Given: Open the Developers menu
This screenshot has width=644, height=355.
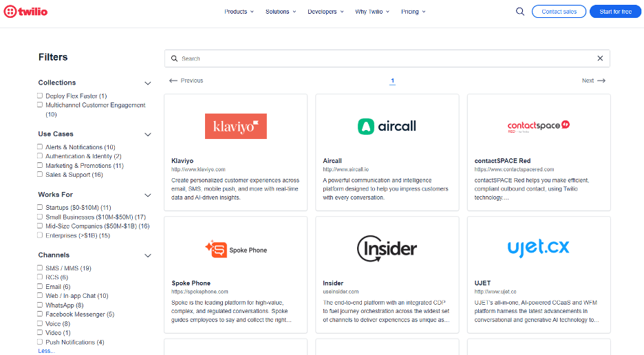Looking at the screenshot, I should coord(325,12).
